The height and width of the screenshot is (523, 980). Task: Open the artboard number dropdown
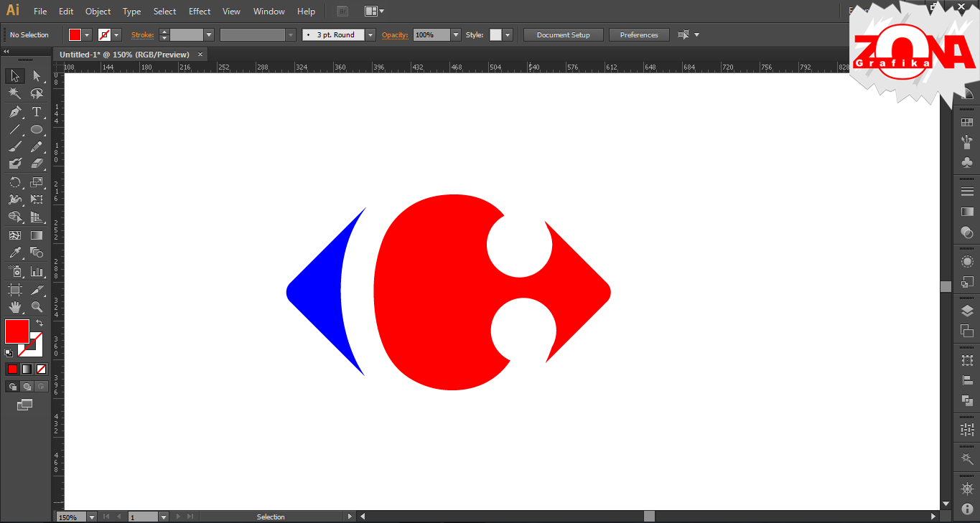click(163, 517)
